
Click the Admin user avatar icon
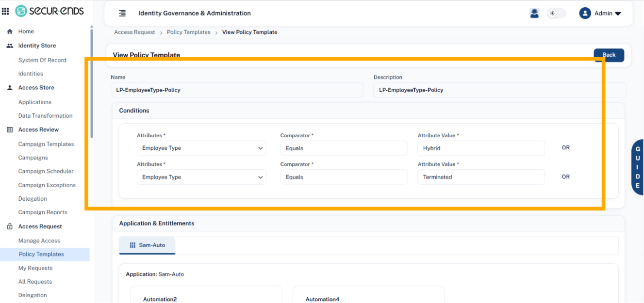(x=585, y=13)
